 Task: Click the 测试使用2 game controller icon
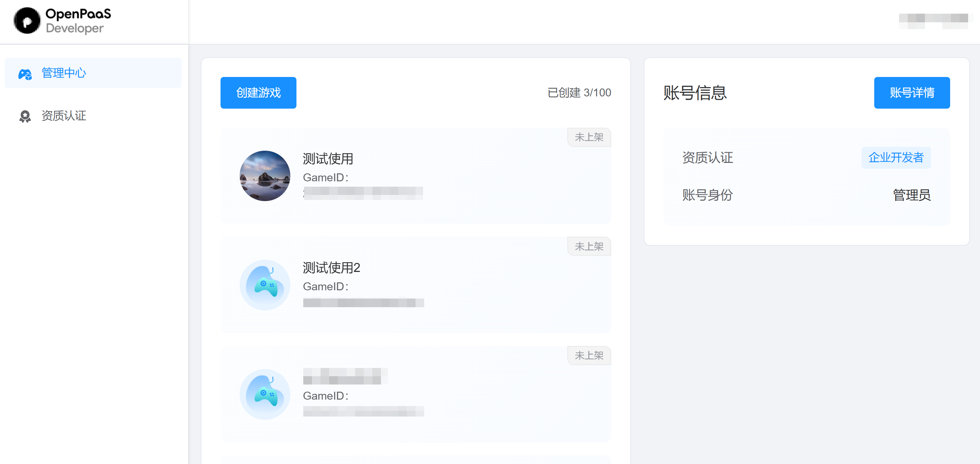265,285
